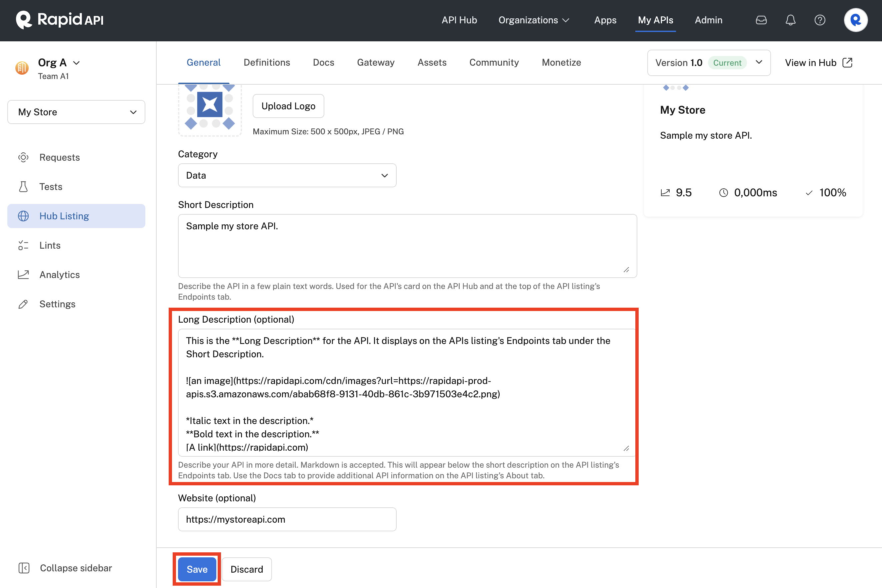Switch to the Gateway tab
The image size is (882, 588).
375,62
